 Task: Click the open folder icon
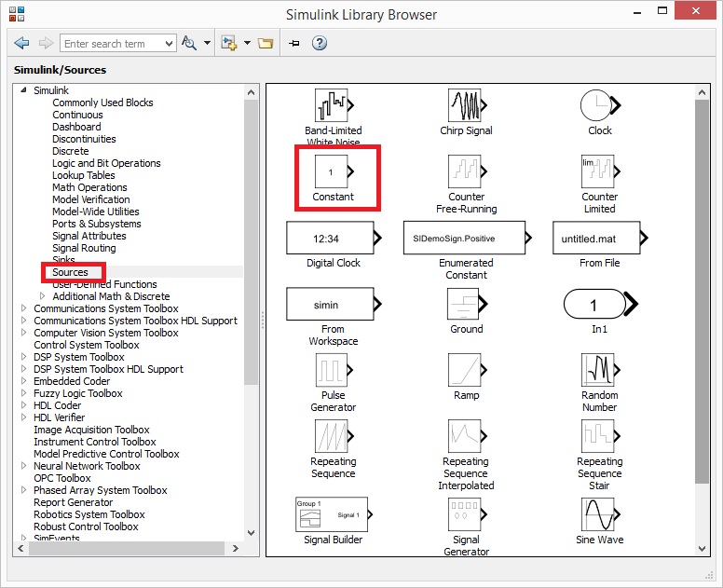click(x=266, y=44)
